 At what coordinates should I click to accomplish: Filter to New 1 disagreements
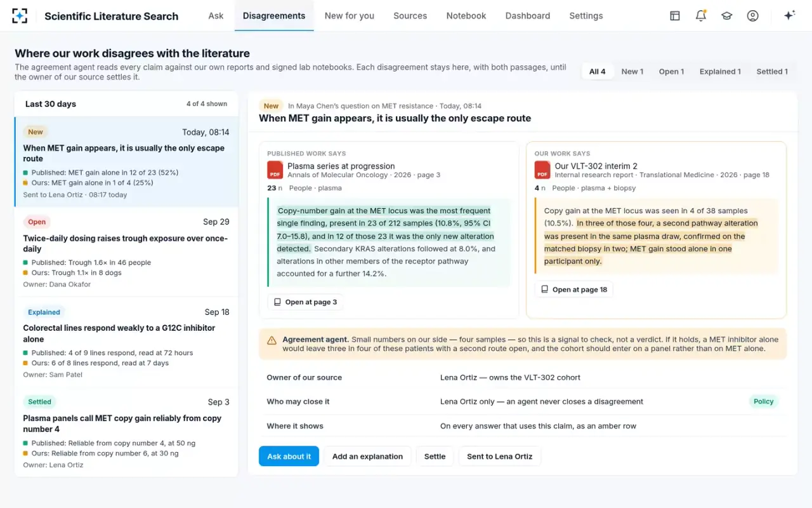(x=632, y=72)
